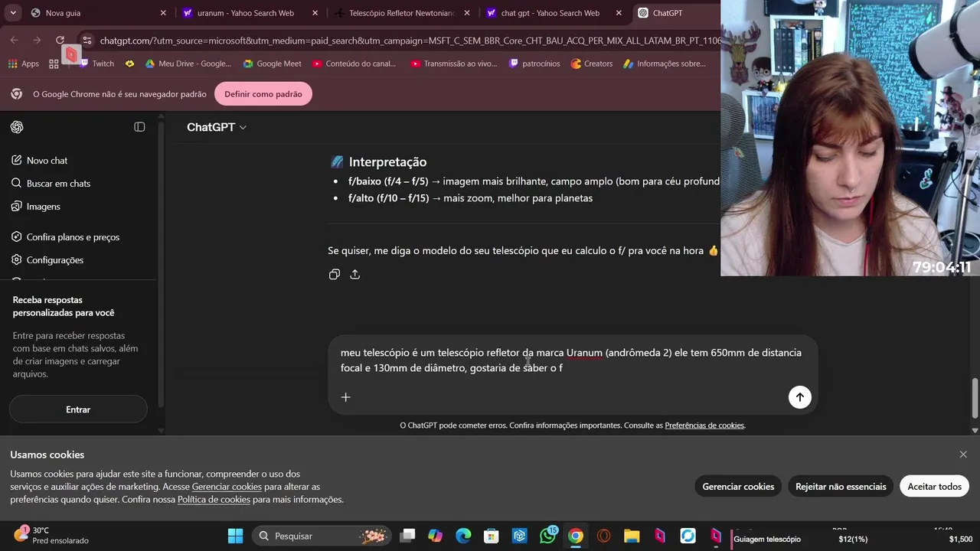This screenshot has width=980, height=551.
Task: Click the site info icon in address bar
Action: (x=87, y=41)
